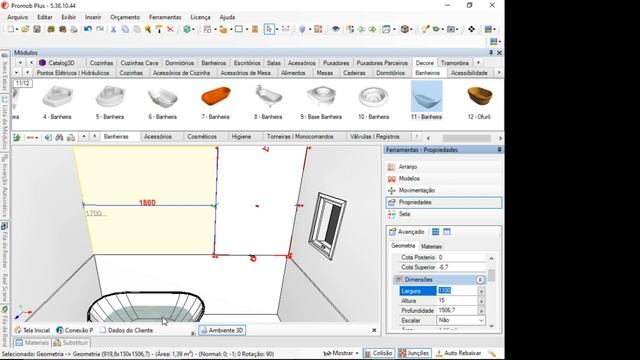Delete the selected item with red X
Image resolution: width=640 pixels, height=360 pixels.
[x=171, y=29]
